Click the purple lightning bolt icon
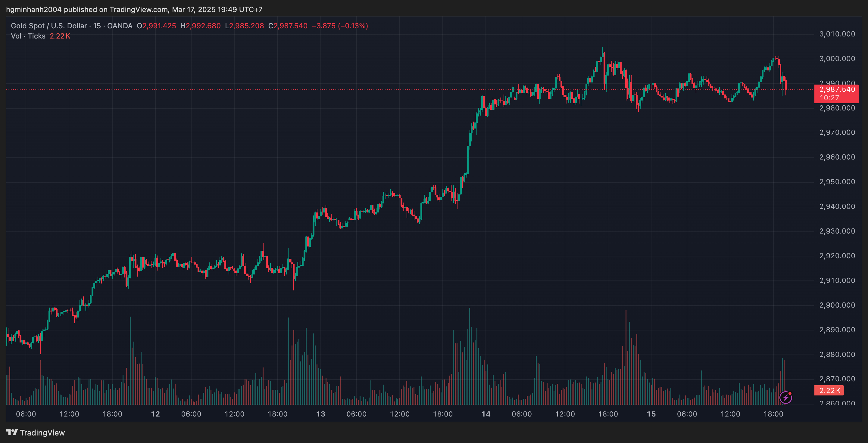Screen dimensions: 868x443 coord(786,398)
